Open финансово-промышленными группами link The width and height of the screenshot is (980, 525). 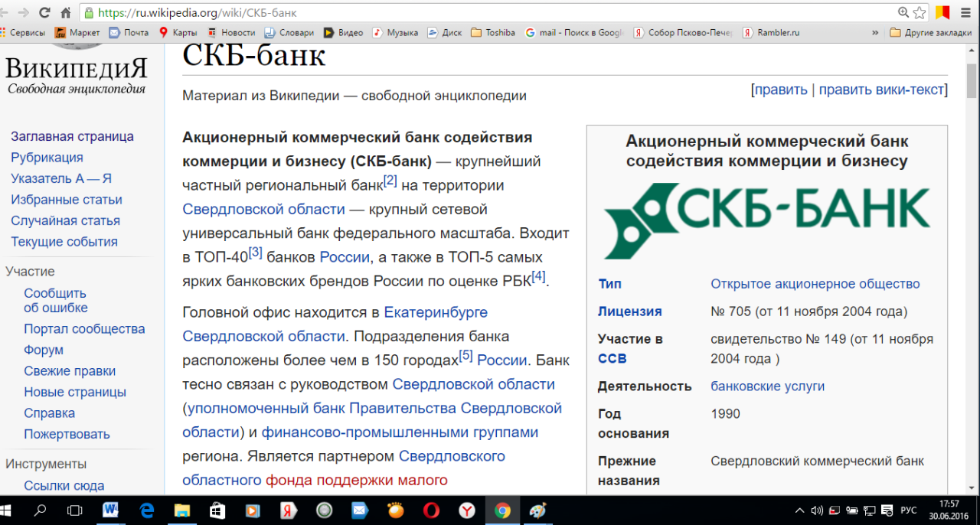(400, 432)
